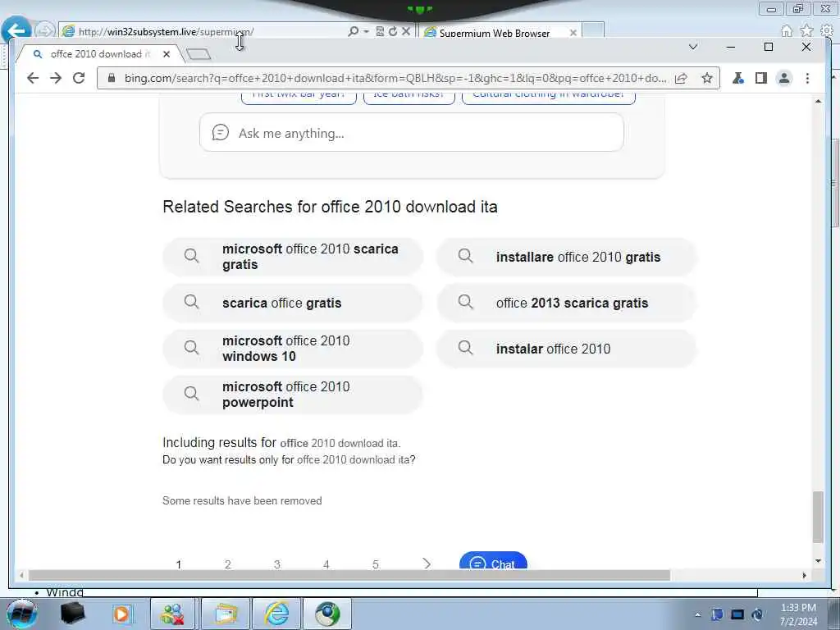840x630 pixels.
Task: Search instalar office 2010
Action: pos(567,348)
